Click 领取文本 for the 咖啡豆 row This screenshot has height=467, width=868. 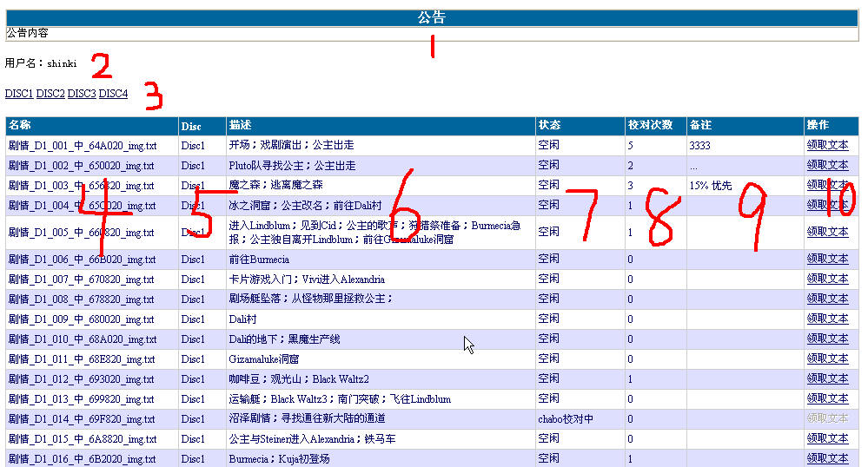827,379
